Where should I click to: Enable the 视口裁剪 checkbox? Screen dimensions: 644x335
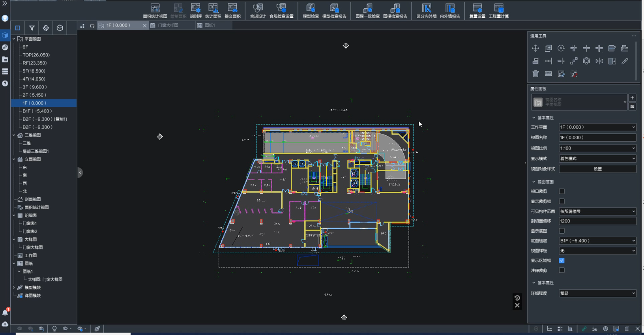pos(562,191)
